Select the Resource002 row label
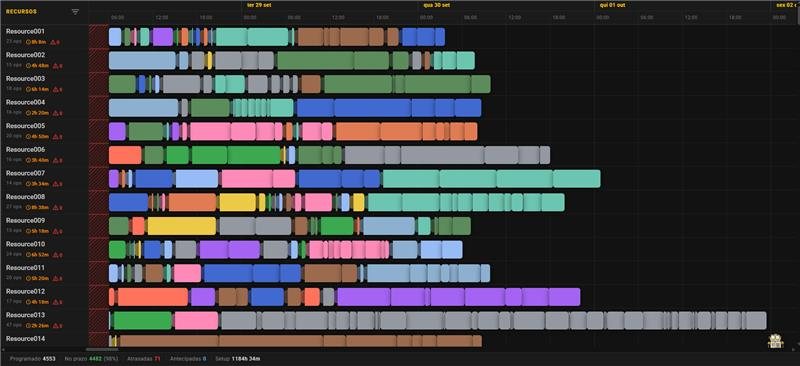 coord(26,55)
